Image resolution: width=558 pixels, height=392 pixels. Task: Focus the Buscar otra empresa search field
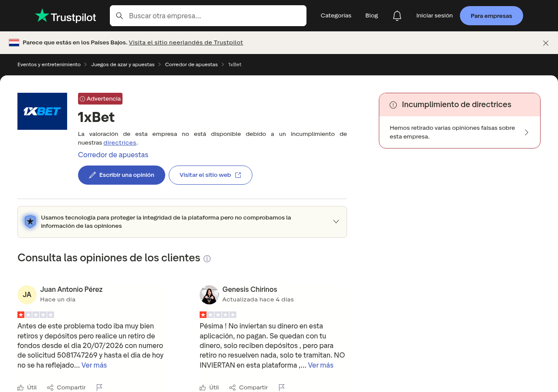[208, 16]
